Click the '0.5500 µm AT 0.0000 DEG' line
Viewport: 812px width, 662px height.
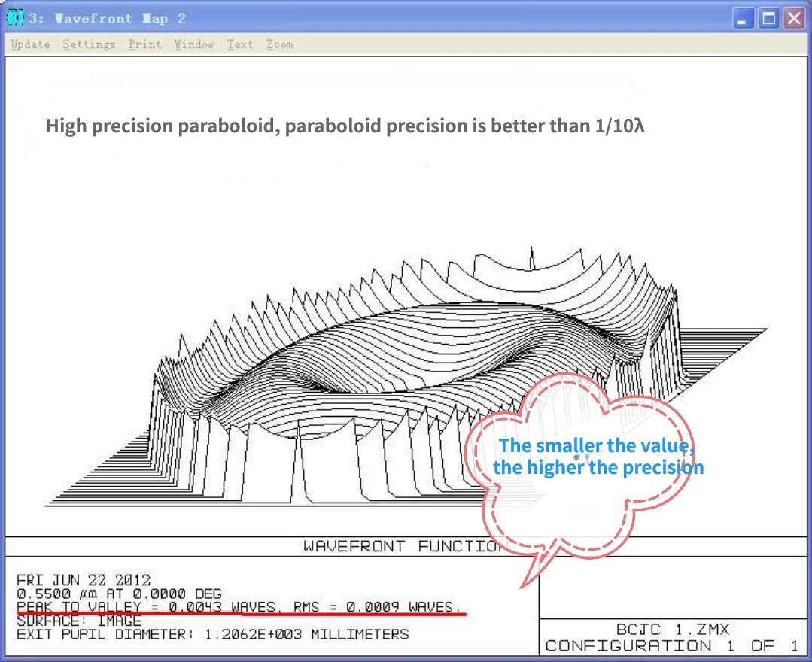click(x=119, y=593)
